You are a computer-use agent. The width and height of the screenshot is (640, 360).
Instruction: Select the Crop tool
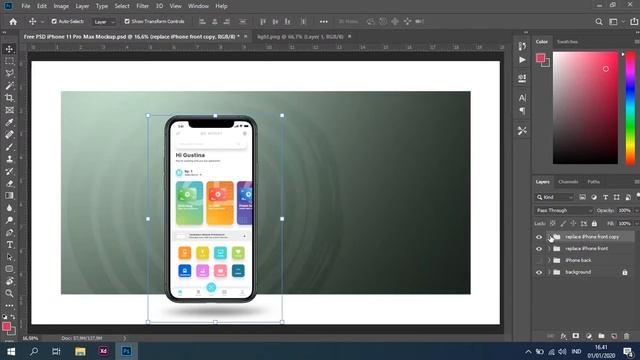coord(9,98)
